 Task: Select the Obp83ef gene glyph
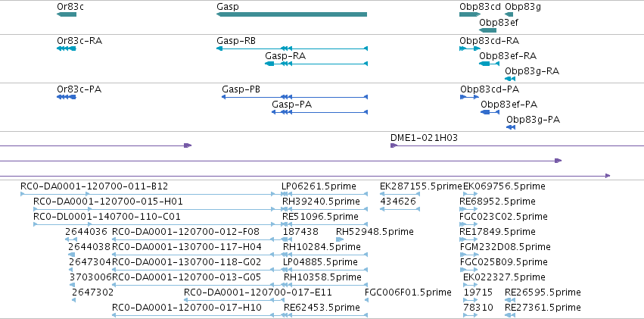coord(487,30)
